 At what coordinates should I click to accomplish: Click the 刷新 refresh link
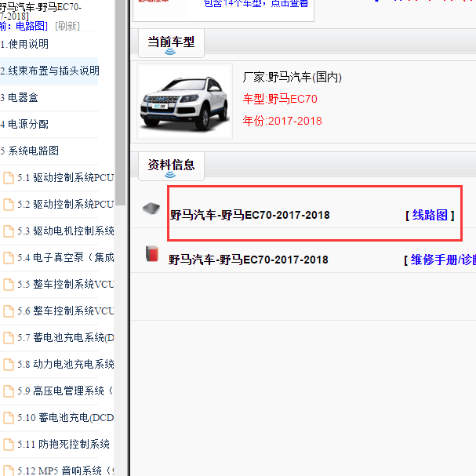click(x=67, y=26)
